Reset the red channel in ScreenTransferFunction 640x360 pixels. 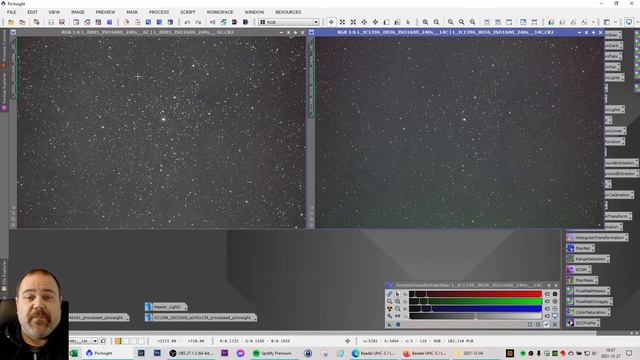(x=547, y=294)
